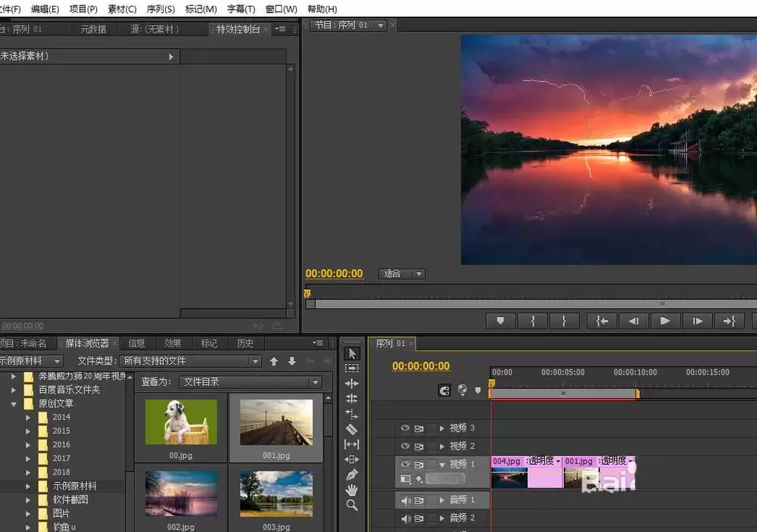Open the 适合 zoom level dropdown
The width and height of the screenshot is (757, 532).
tap(401, 274)
